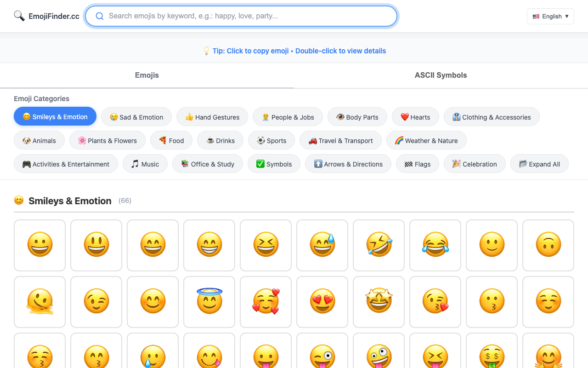588x368 pixels.
Task: Copy the star-struck face emoji
Action: click(x=379, y=302)
